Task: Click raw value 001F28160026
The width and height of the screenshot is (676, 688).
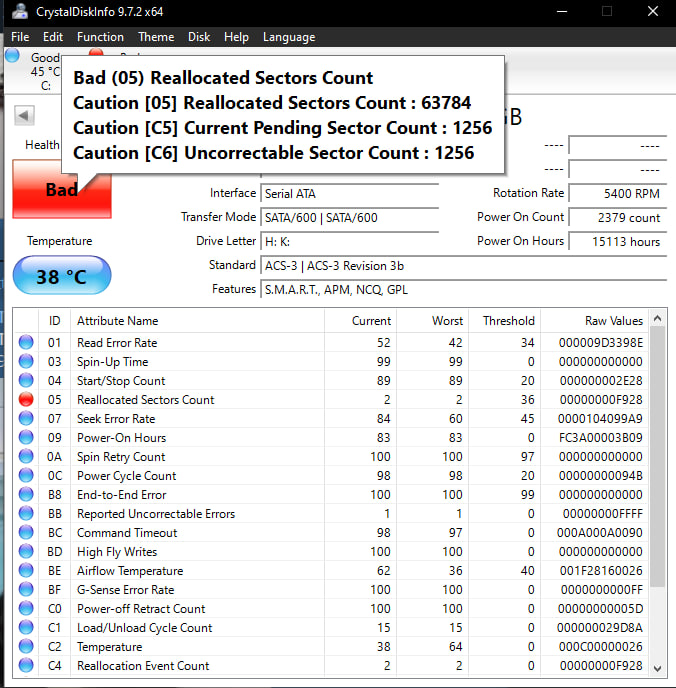Action: [601, 571]
